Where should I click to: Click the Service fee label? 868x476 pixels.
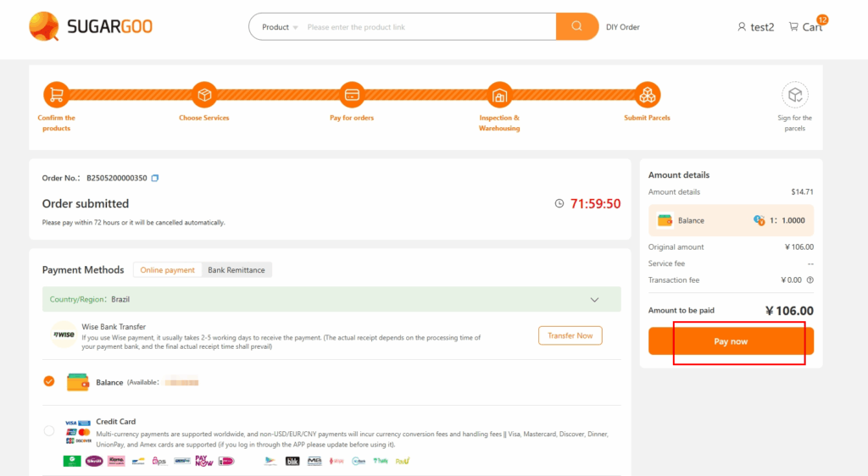coord(666,263)
